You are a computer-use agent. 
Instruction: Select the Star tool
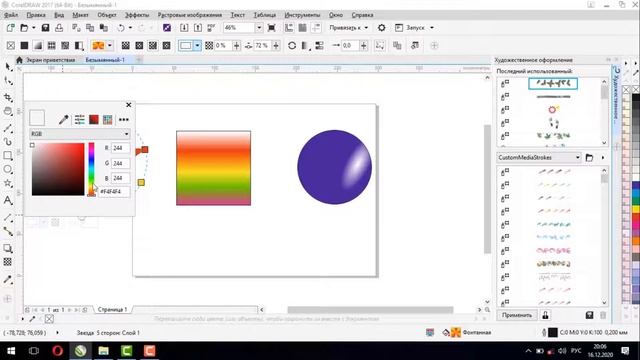click(8, 183)
